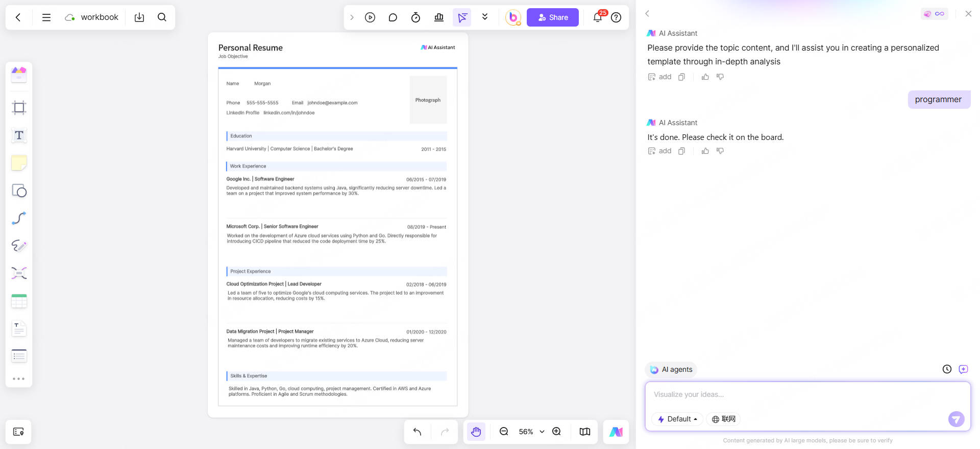Open the frames list panel icon

(18, 432)
